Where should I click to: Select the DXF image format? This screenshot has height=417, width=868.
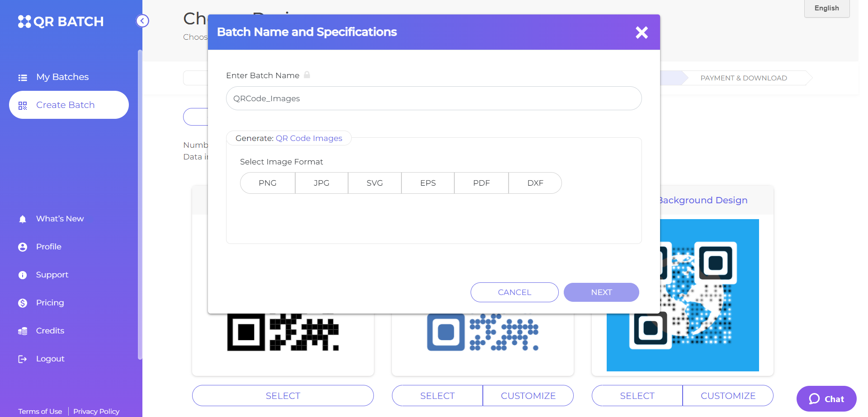tap(535, 183)
